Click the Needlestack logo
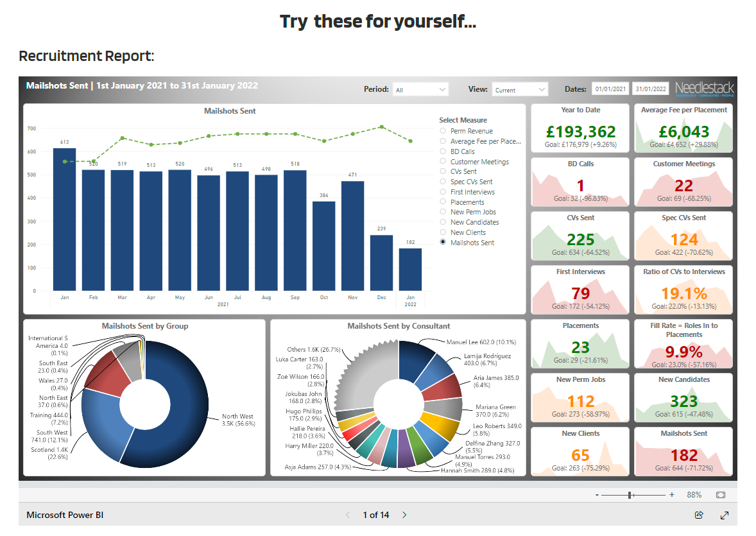The image size is (756, 536). coord(705,89)
